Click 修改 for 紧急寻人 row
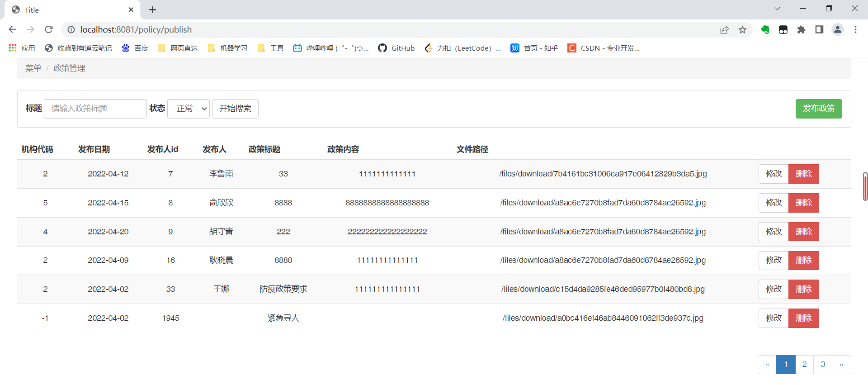This screenshot has height=385, width=868. point(774,318)
